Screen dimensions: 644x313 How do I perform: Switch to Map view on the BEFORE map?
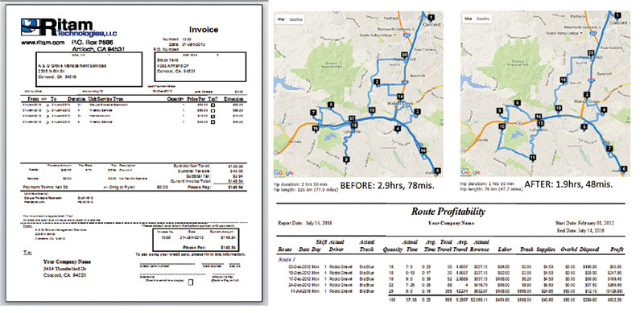(x=281, y=19)
